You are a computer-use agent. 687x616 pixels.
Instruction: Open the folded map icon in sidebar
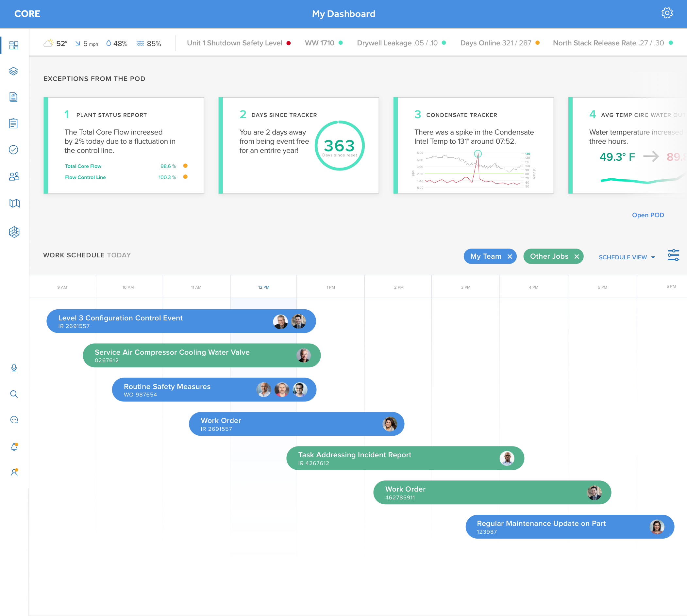tap(14, 203)
